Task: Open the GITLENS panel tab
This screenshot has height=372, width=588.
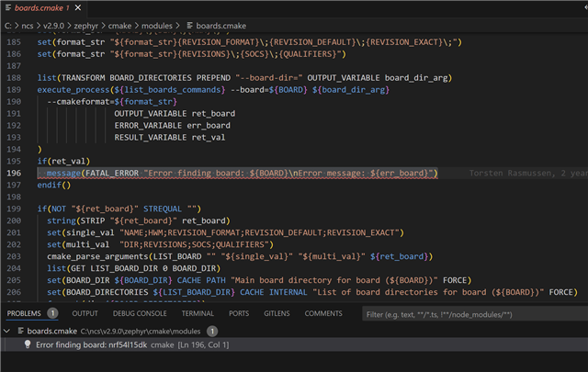Action: point(277,313)
